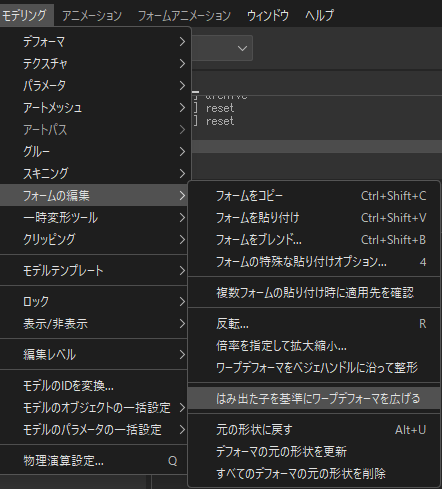Image resolution: width=442 pixels, height=489 pixels.
Task: Open the フォームアニメーション menu
Action: tap(184, 15)
